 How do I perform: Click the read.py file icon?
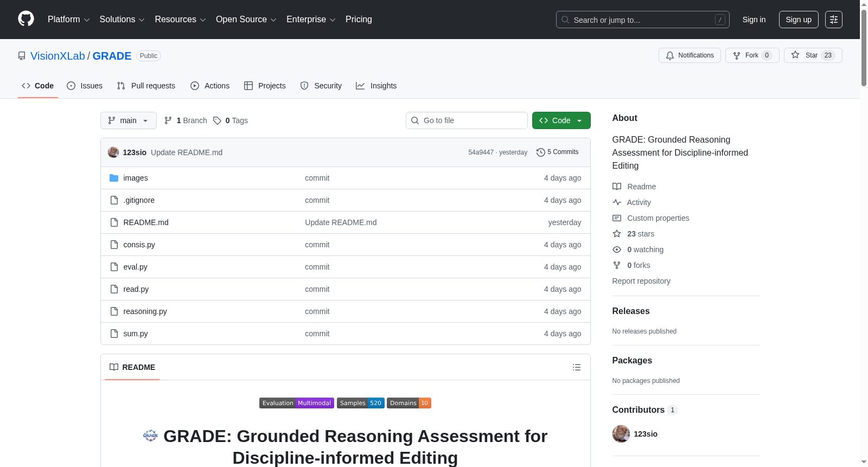pyautogui.click(x=114, y=289)
